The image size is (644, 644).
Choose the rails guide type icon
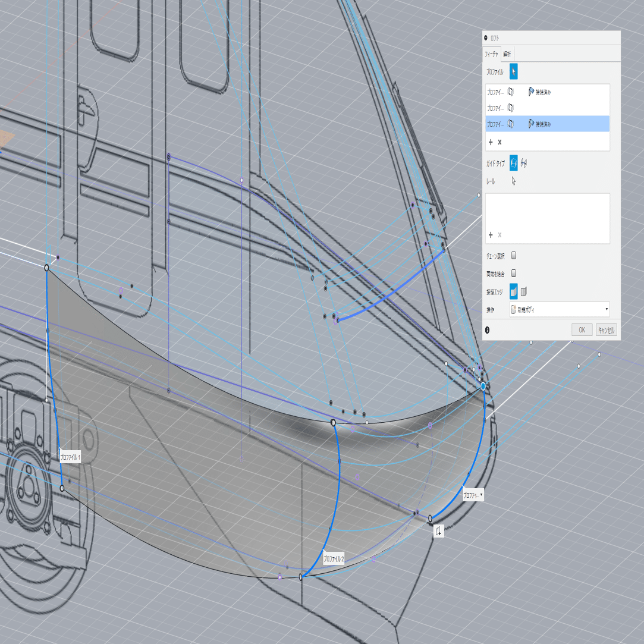(x=513, y=163)
